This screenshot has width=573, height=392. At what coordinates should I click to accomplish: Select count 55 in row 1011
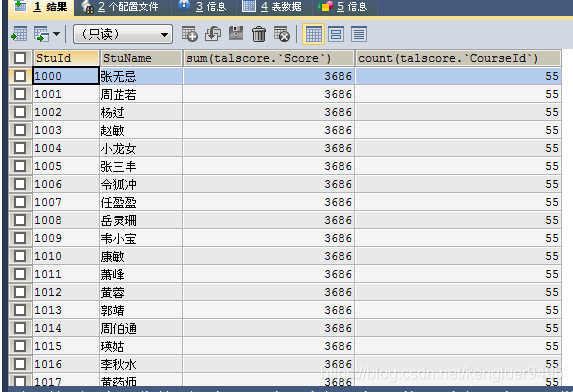[458, 274]
